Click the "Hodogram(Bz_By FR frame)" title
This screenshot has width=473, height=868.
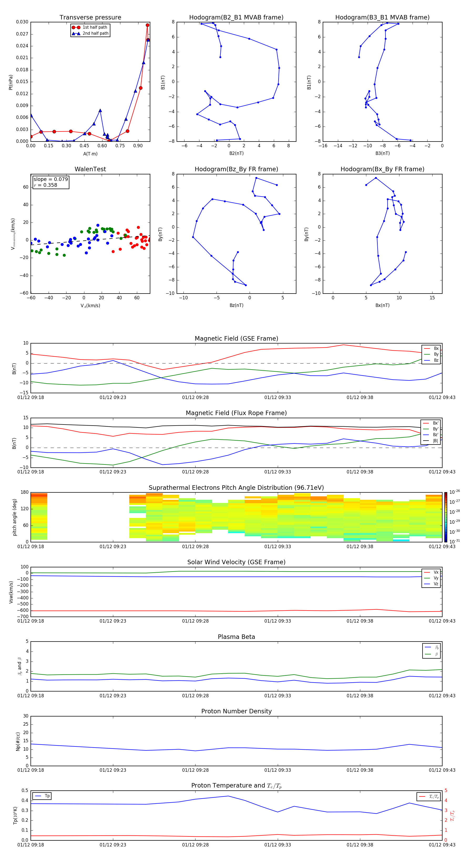click(236, 169)
